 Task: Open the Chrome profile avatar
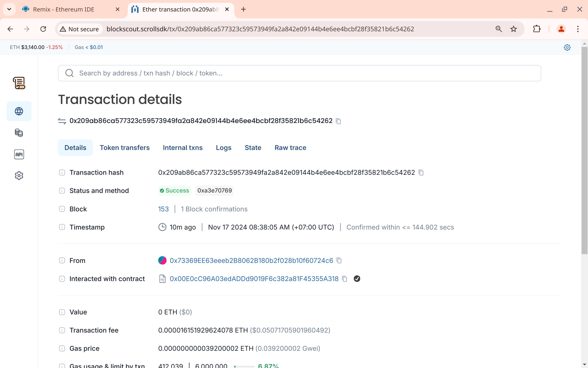tap(561, 29)
